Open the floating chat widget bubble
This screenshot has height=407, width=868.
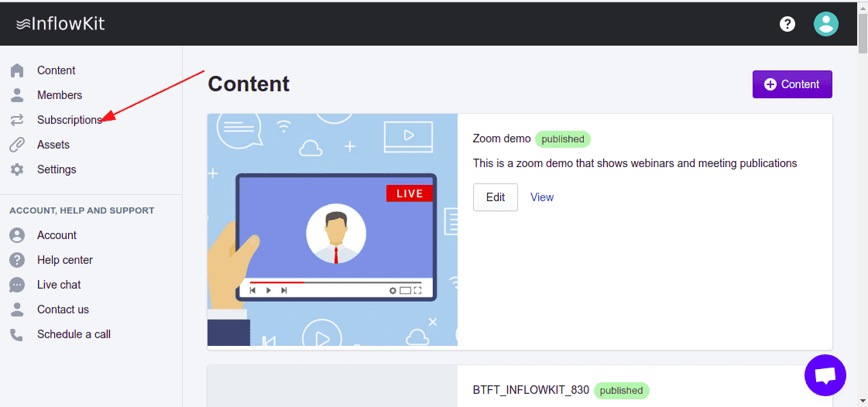(x=825, y=377)
